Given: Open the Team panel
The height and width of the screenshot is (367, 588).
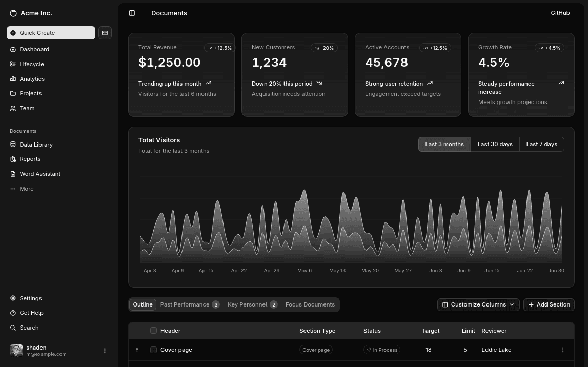Looking at the screenshot, I should [27, 108].
